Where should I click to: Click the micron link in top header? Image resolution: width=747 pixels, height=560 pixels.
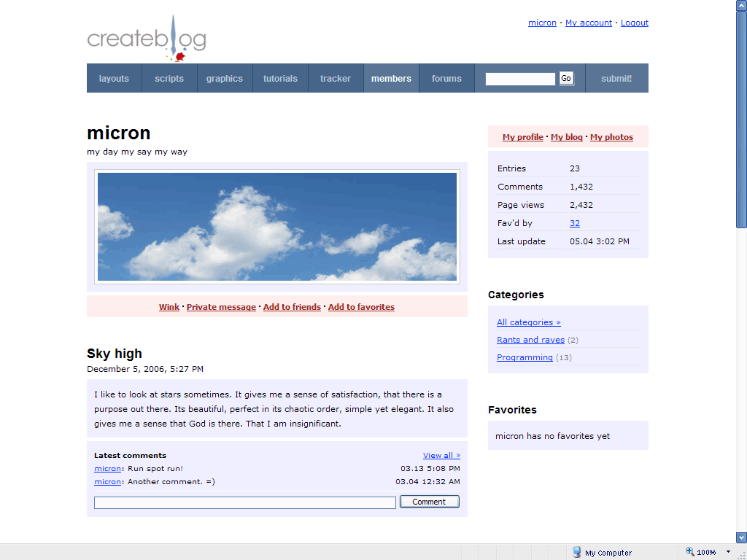pos(542,23)
